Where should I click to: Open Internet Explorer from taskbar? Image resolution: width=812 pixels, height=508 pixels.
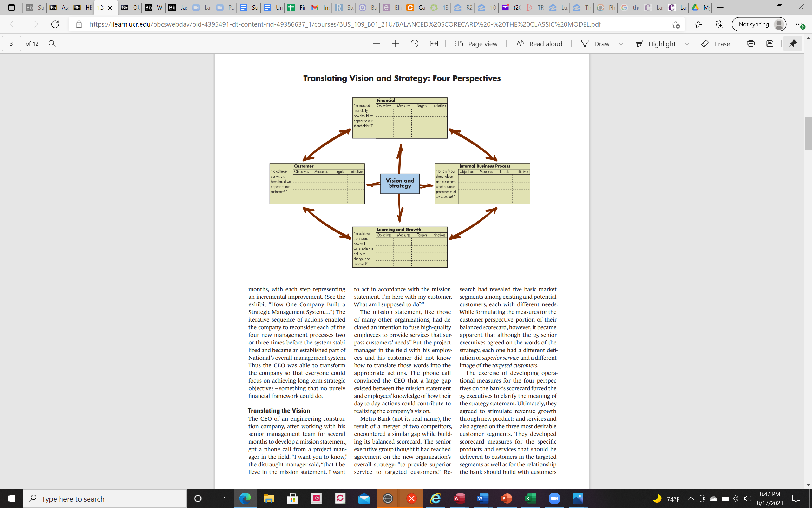435,498
